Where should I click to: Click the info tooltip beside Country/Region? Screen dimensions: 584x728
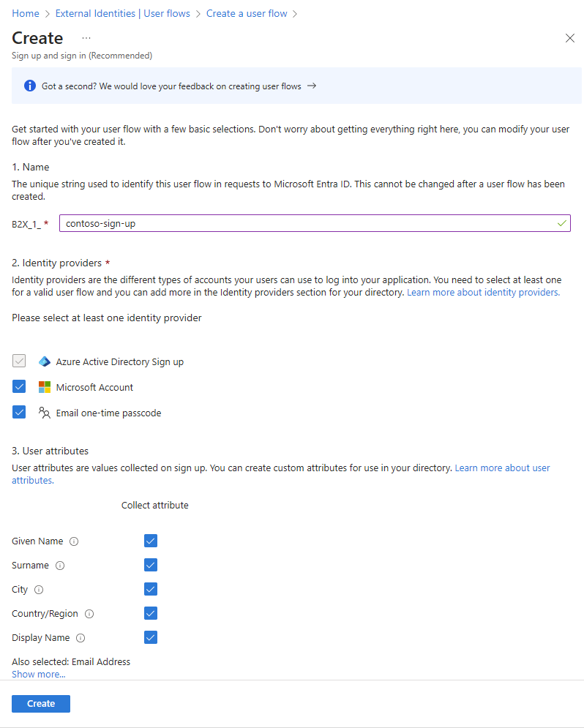89,614
